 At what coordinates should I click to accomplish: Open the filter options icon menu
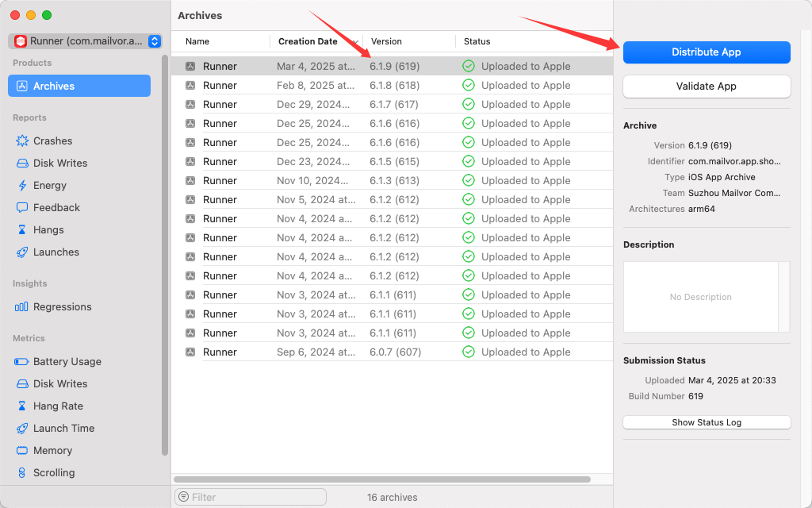(184, 497)
